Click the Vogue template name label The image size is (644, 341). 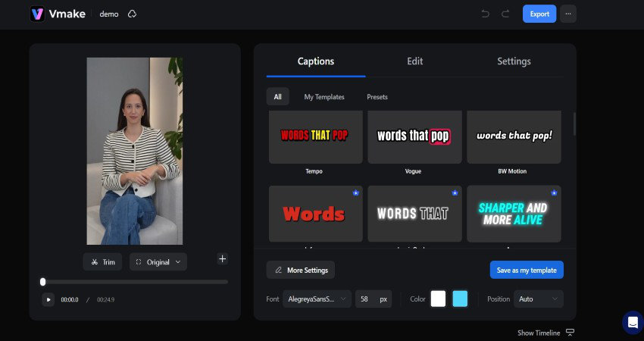point(413,171)
